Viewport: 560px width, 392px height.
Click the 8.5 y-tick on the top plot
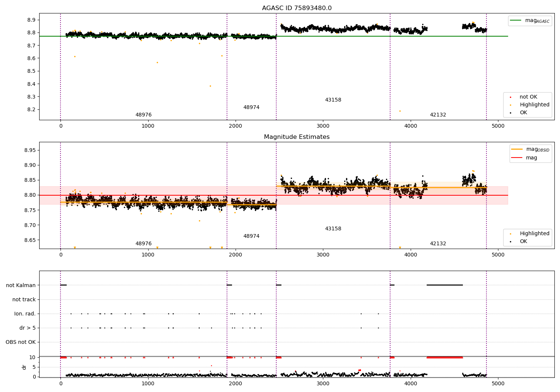31,71
